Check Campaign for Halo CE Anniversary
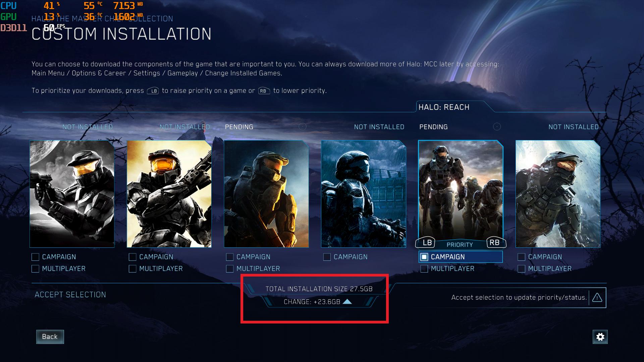 click(x=35, y=257)
